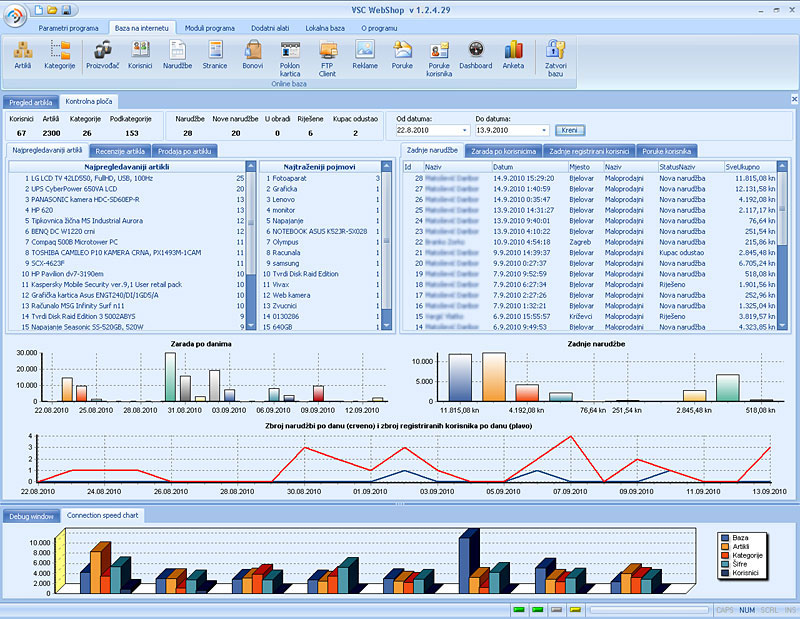Click the Proizvođač toolbar icon
The image size is (800, 619).
coord(102,53)
